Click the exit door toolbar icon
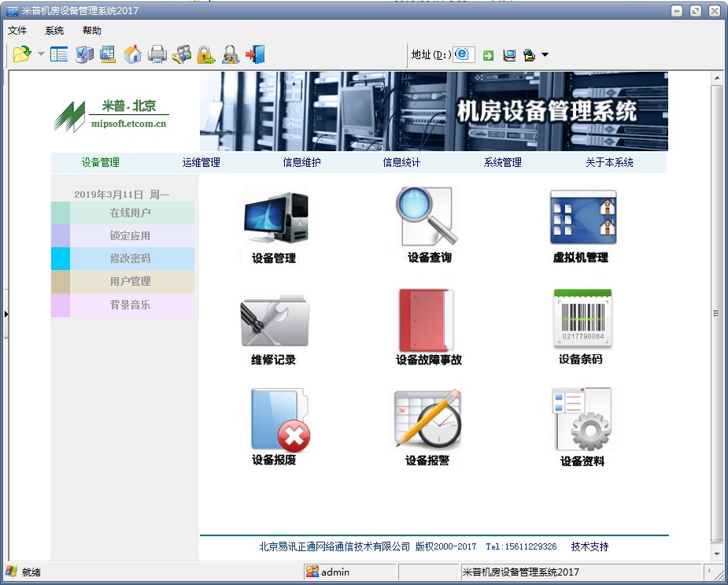 [255, 54]
